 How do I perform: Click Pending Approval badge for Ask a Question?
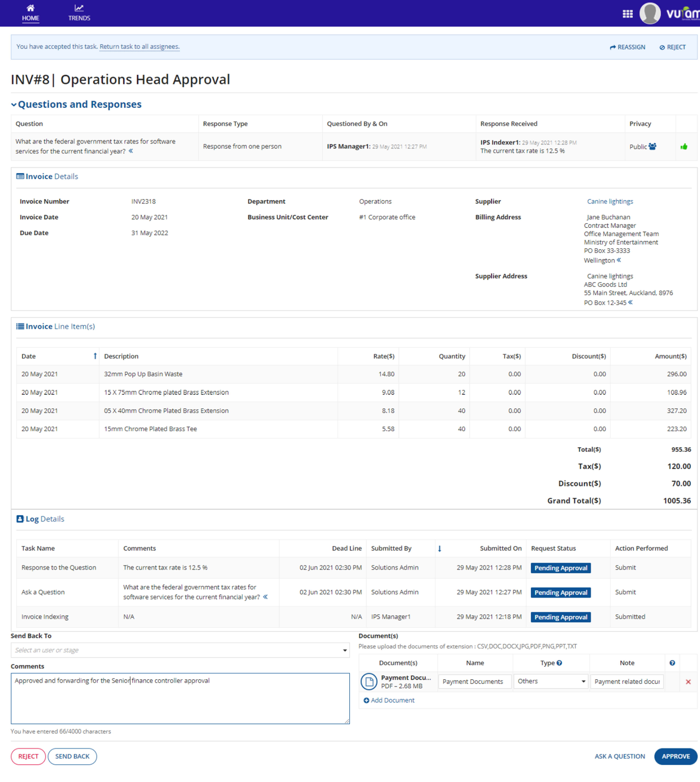560,592
